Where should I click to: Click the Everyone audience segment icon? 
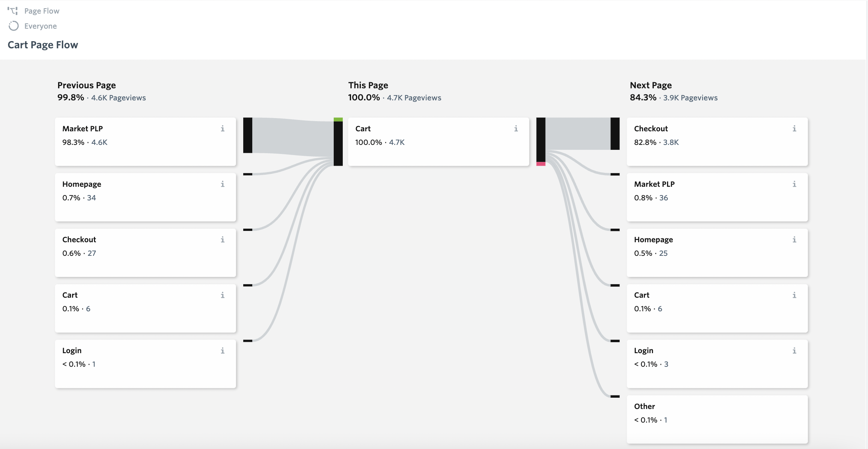pyautogui.click(x=13, y=26)
